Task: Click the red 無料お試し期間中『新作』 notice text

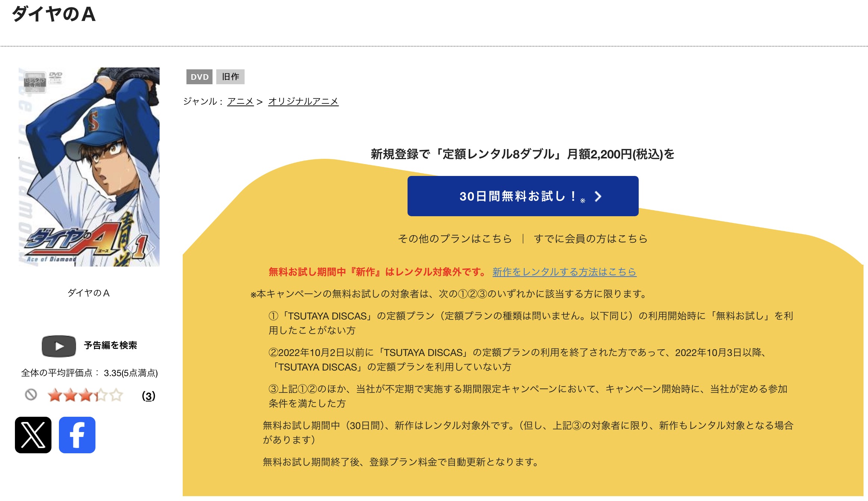Action: tap(377, 272)
